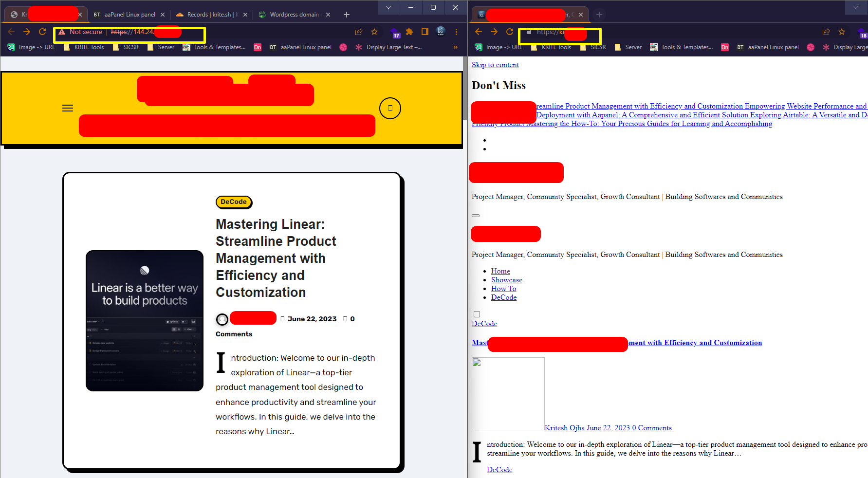Viewport: 868px width, 478px height.
Task: Reload the page in left browser window
Action: coord(42,32)
